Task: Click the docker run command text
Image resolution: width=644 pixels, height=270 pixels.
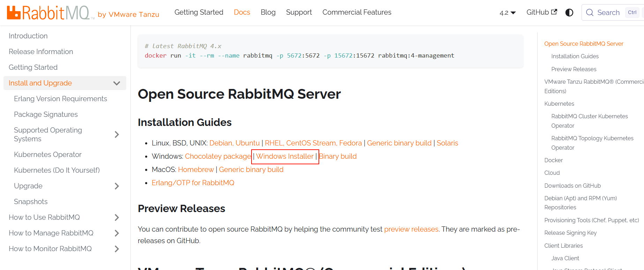Action: point(299,55)
